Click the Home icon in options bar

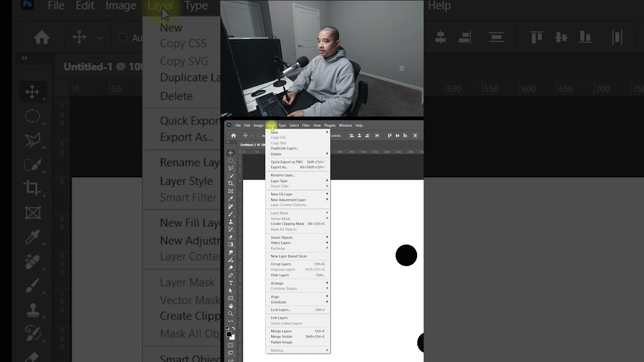click(x=233, y=136)
